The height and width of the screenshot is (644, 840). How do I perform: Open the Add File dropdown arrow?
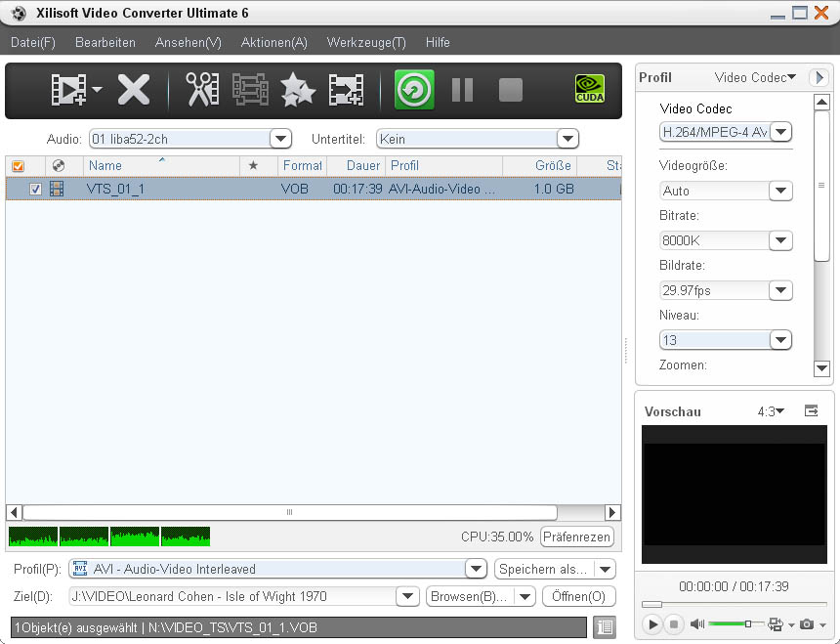[x=97, y=89]
